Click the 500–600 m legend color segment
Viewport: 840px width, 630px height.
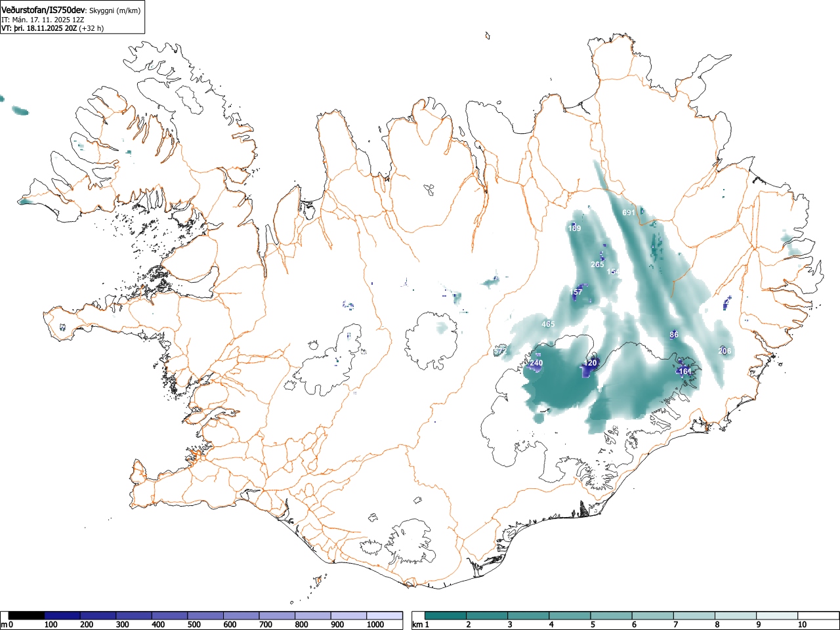(x=205, y=616)
